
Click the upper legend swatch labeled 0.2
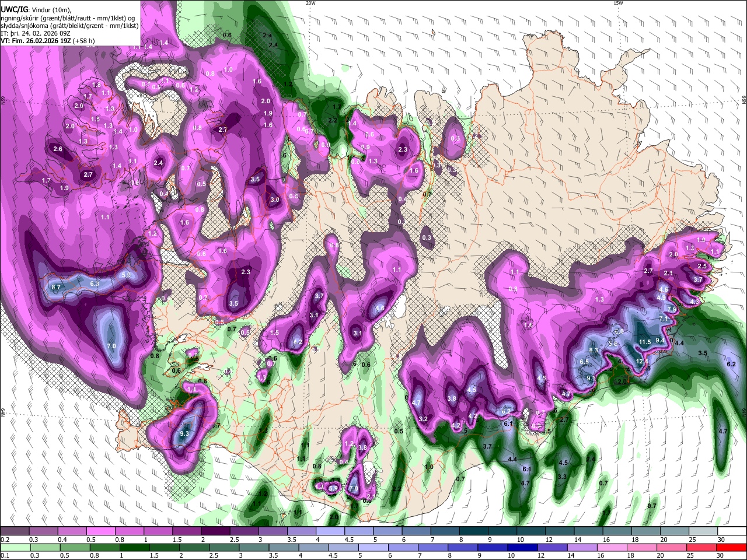pos(15,531)
